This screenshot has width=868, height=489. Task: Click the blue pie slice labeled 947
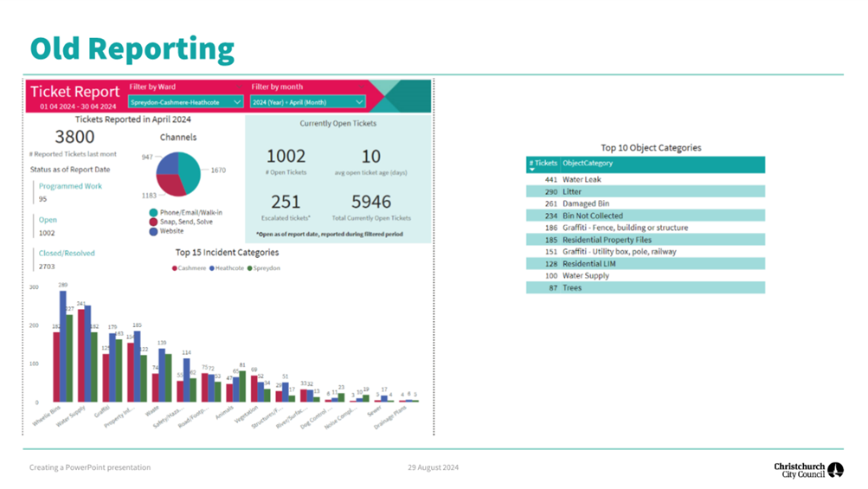(168, 163)
